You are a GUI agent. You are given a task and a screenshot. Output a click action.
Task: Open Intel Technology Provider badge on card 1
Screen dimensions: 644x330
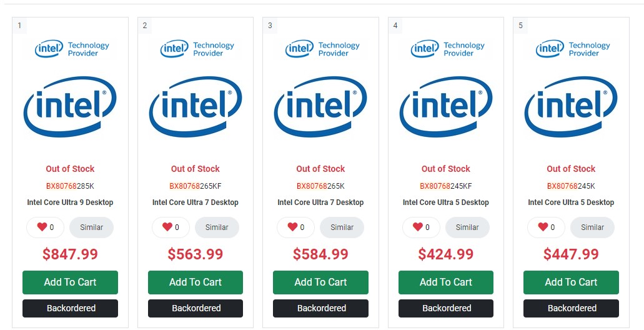click(x=71, y=49)
